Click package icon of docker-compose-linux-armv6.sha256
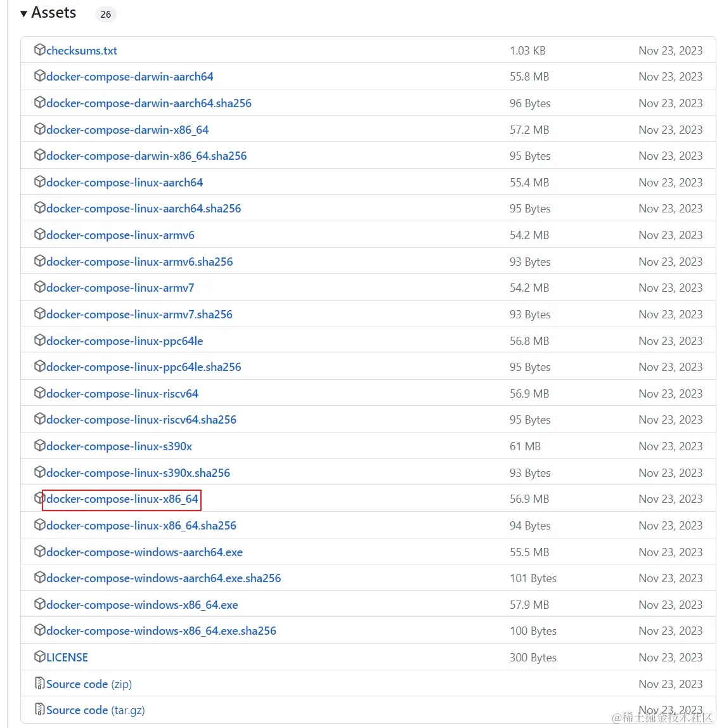This screenshot has width=717, height=728. pyautogui.click(x=40, y=261)
